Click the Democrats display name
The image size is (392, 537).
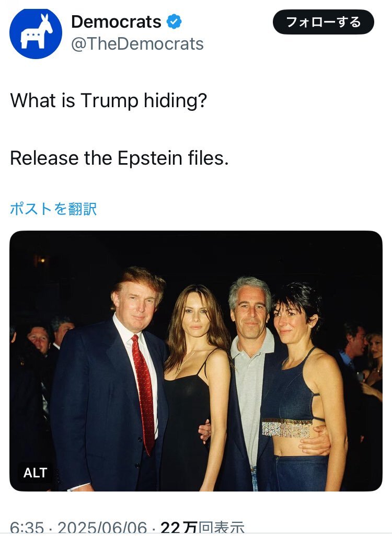[x=116, y=22]
